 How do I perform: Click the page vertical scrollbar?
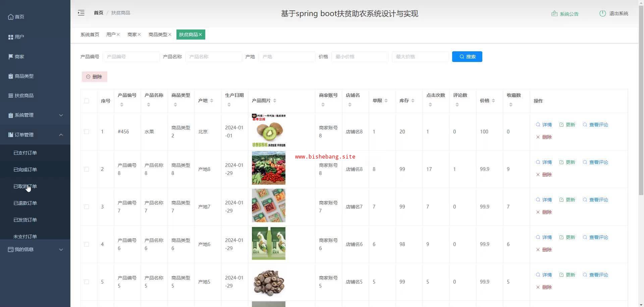coord(641,101)
